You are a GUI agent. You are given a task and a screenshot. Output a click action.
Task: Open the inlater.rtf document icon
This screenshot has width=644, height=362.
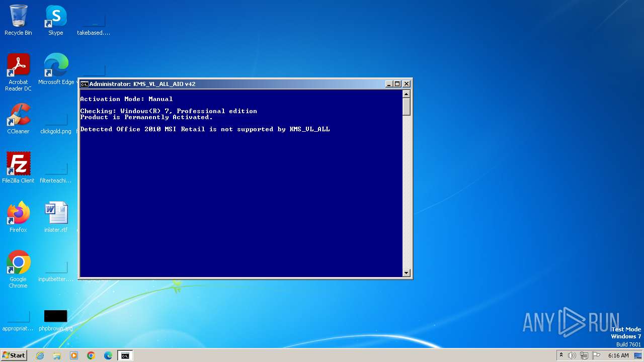click(56, 217)
